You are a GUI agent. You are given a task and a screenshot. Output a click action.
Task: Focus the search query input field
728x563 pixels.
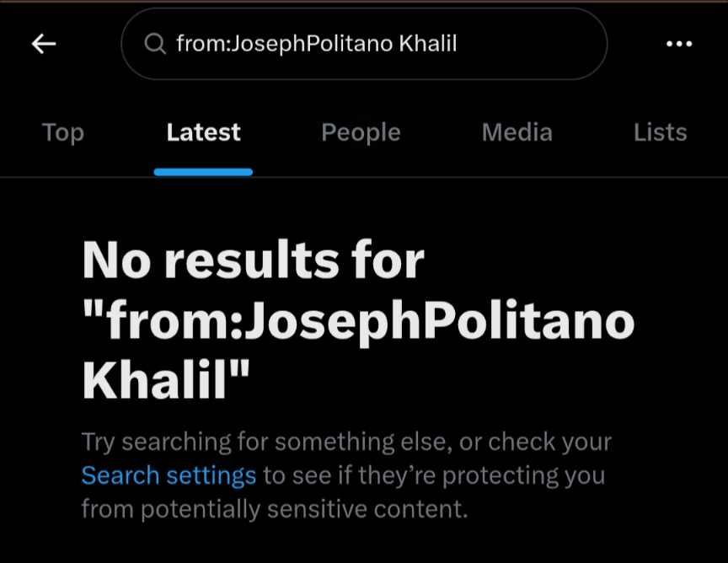coord(362,44)
